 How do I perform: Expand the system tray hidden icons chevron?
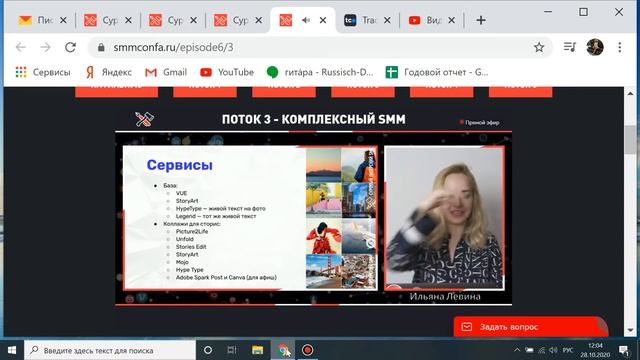point(517,350)
